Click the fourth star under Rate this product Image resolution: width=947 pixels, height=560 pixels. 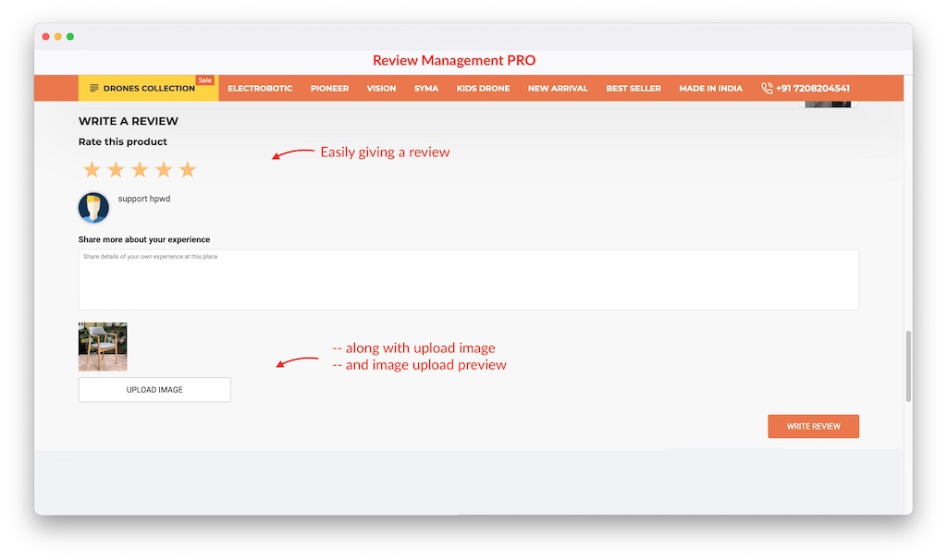point(164,169)
